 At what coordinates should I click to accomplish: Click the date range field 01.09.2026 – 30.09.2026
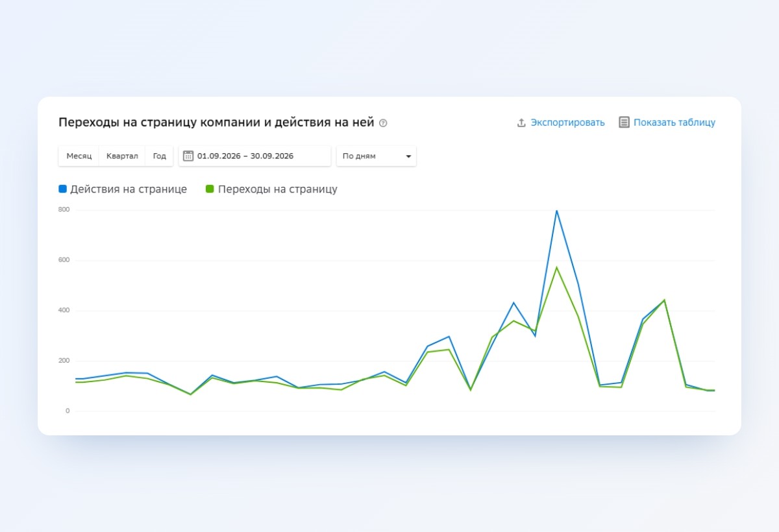pos(254,156)
